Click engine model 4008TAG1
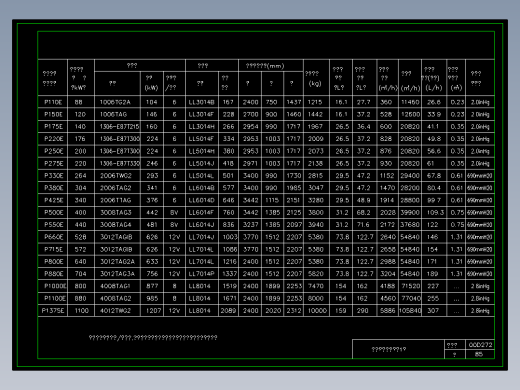520x390 pixels. (x=115, y=286)
